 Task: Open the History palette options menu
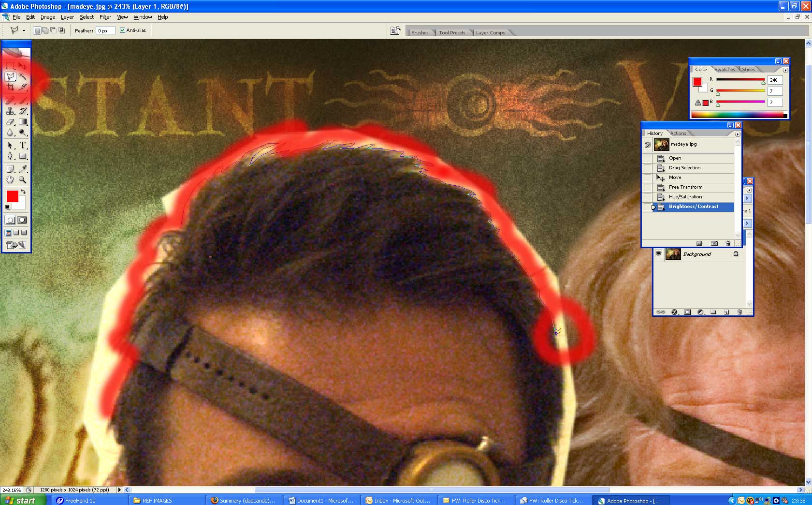tap(738, 134)
